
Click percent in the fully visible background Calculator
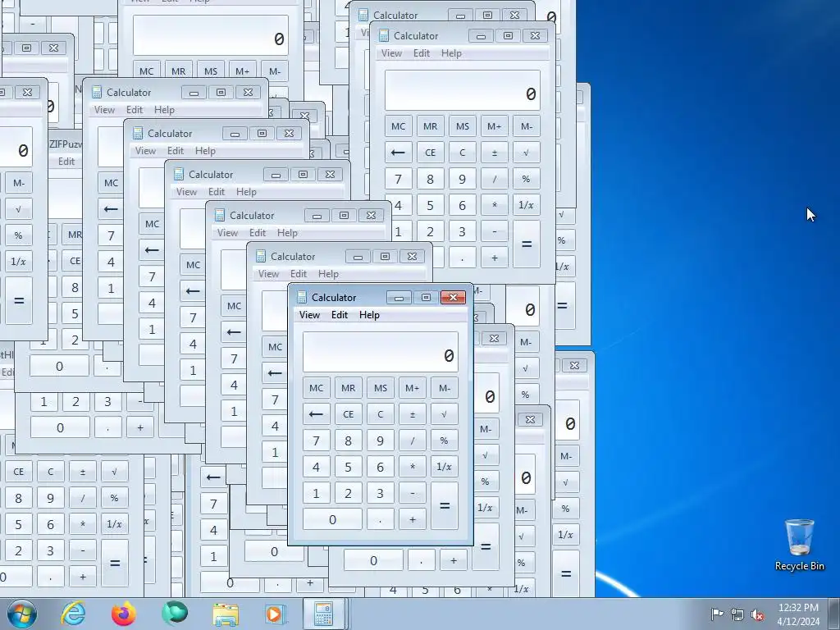527,179
